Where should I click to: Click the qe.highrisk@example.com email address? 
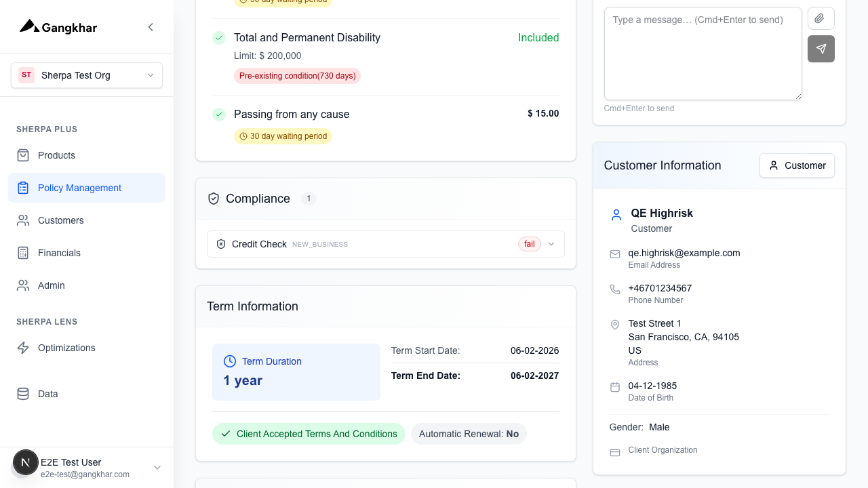pyautogui.click(x=684, y=253)
